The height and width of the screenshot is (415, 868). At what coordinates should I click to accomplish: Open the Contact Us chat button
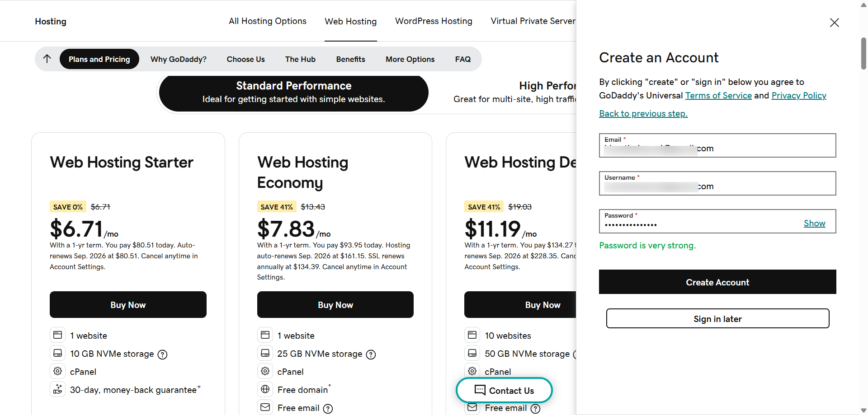click(x=505, y=390)
